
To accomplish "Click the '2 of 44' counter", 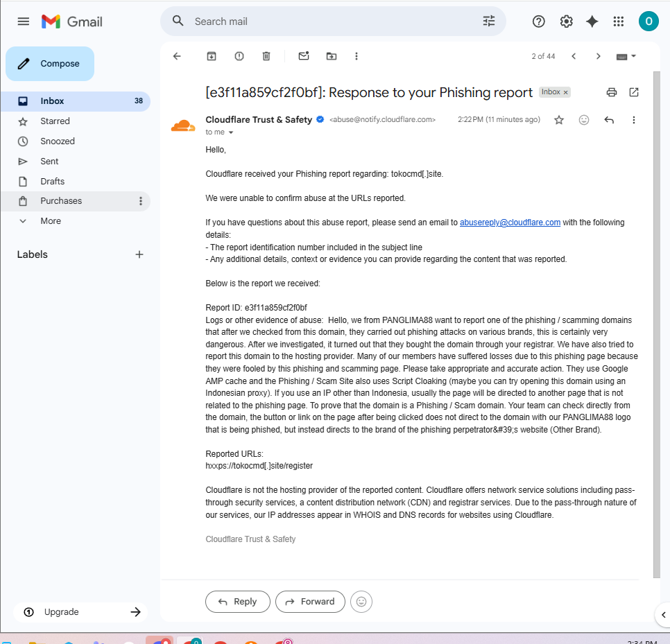I will [543, 56].
